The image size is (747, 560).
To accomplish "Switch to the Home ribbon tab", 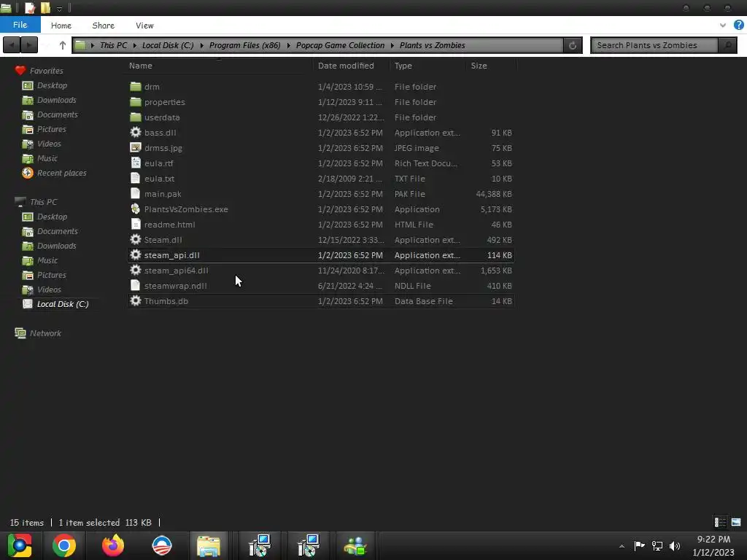I will click(61, 26).
